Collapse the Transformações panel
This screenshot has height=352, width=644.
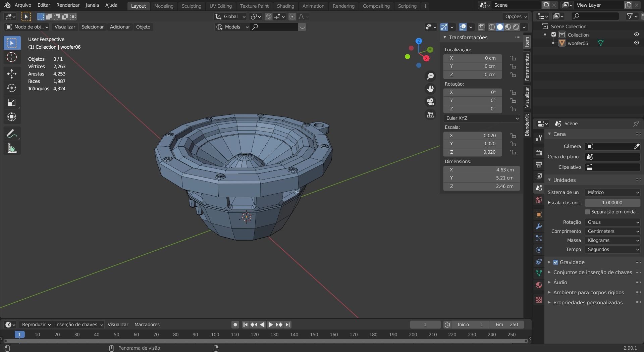(x=444, y=37)
